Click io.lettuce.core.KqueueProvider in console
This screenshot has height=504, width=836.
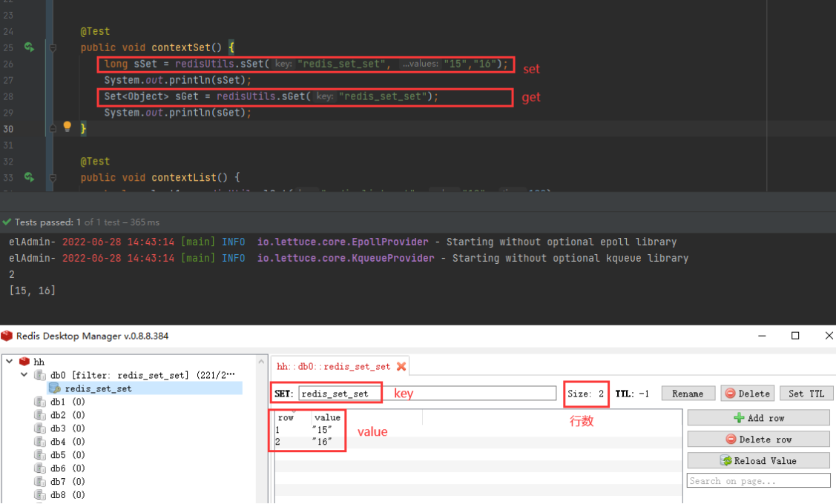346,258
